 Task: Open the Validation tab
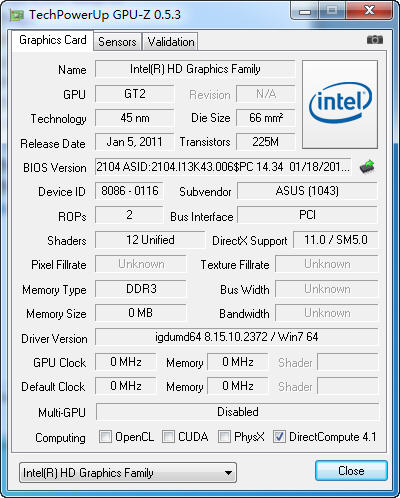pos(171,42)
